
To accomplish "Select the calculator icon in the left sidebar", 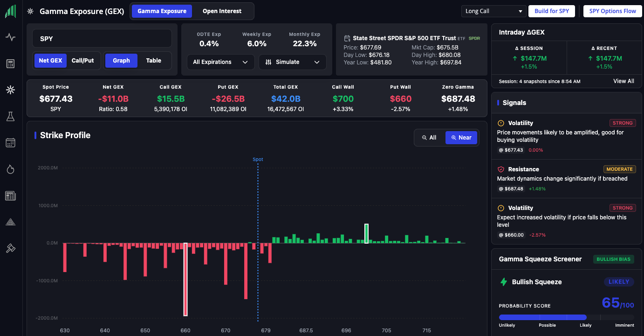I will point(10,63).
